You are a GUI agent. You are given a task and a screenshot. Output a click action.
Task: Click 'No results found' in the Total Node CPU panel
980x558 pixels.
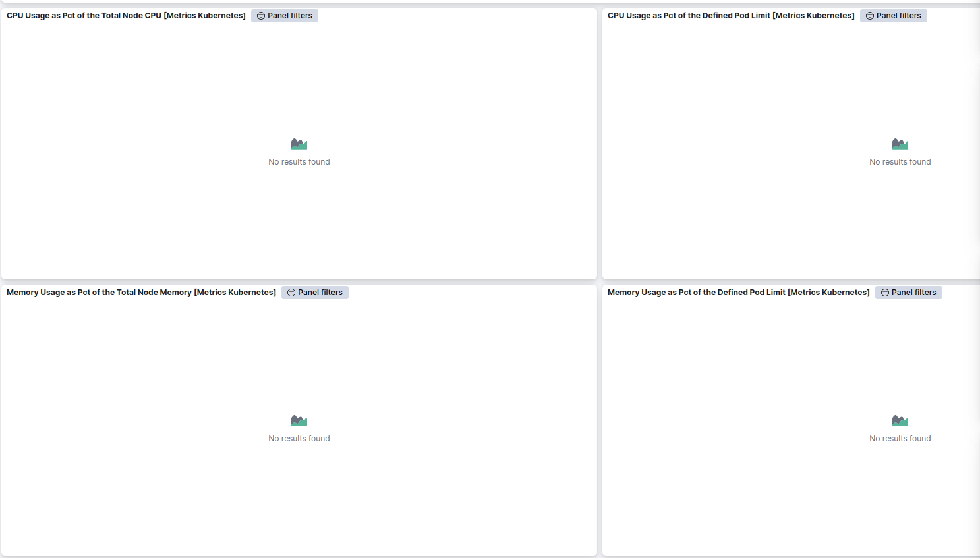pos(299,162)
